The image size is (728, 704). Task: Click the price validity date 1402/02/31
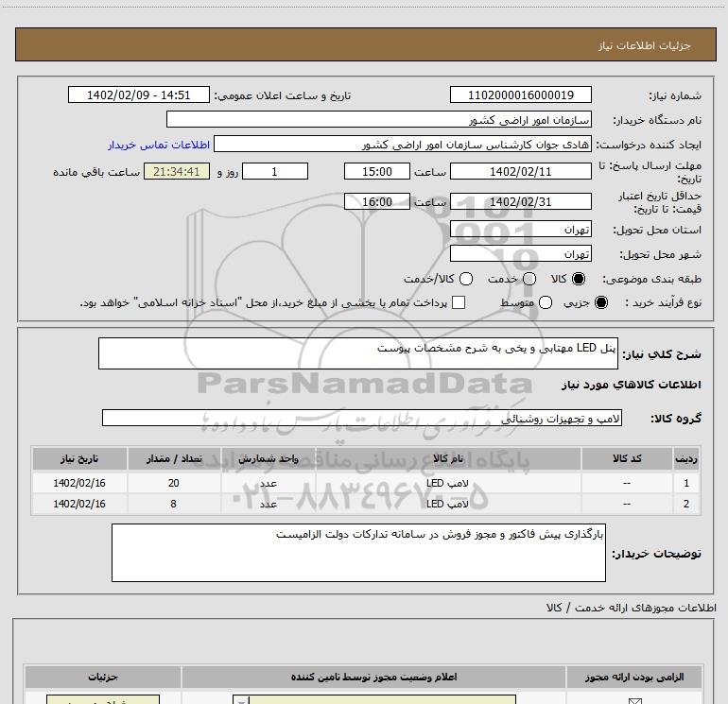tap(520, 201)
